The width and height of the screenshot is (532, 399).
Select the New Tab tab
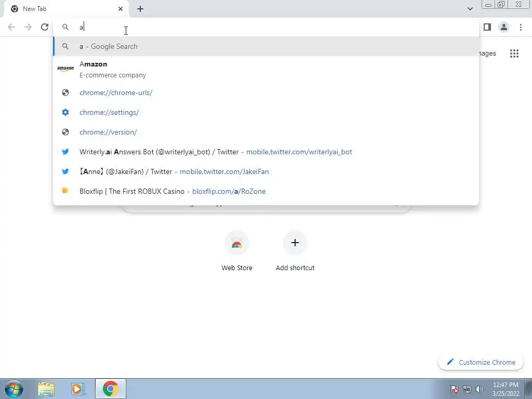pos(66,9)
